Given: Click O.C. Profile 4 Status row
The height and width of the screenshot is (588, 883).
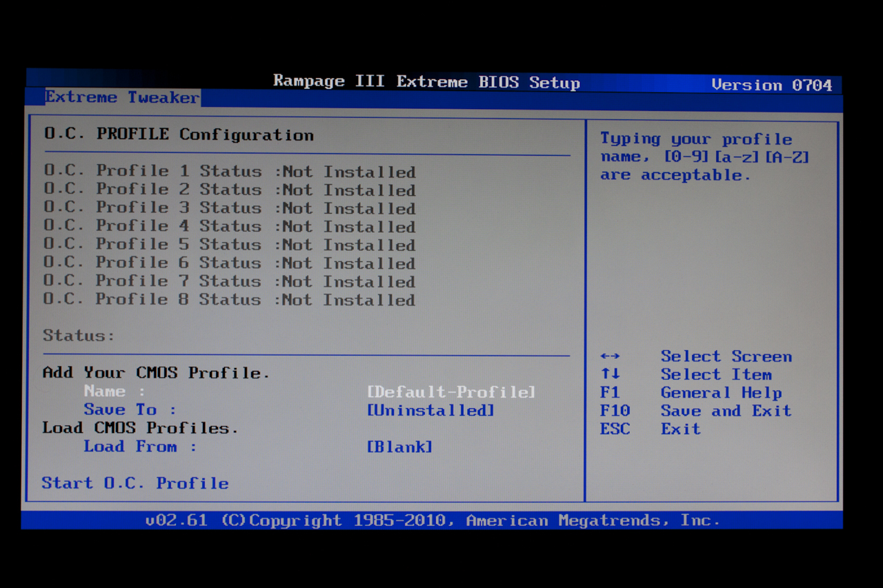Looking at the screenshot, I should pos(230,226).
